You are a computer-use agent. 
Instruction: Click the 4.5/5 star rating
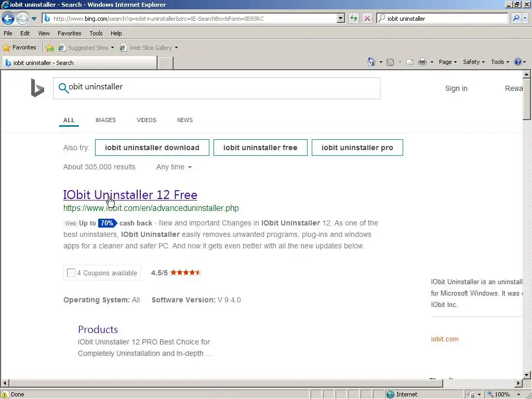coord(176,272)
